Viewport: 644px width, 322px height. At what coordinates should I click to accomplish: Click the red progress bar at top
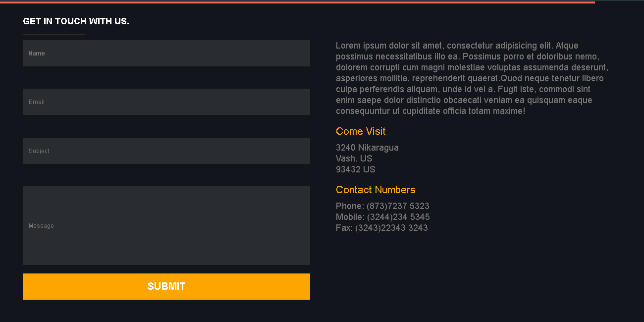[x=297, y=2]
